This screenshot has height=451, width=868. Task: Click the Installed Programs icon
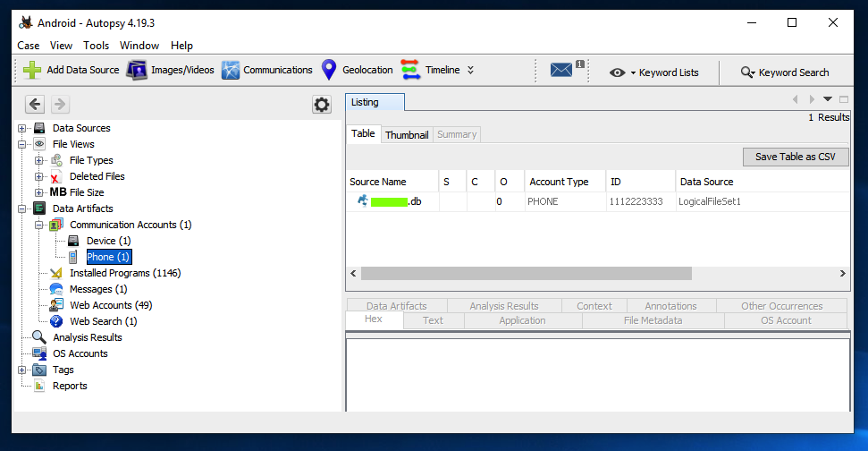[x=56, y=273]
